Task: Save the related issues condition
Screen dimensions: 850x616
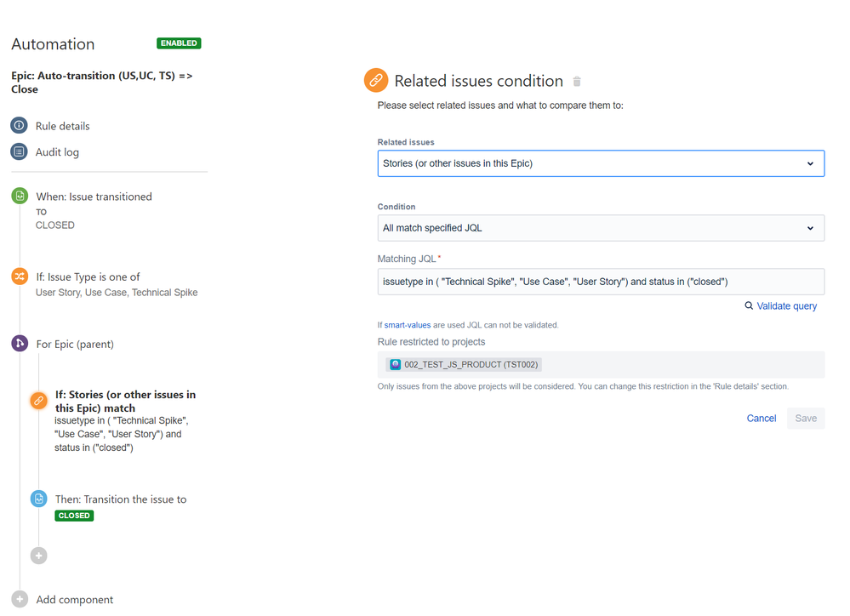Action: (806, 418)
